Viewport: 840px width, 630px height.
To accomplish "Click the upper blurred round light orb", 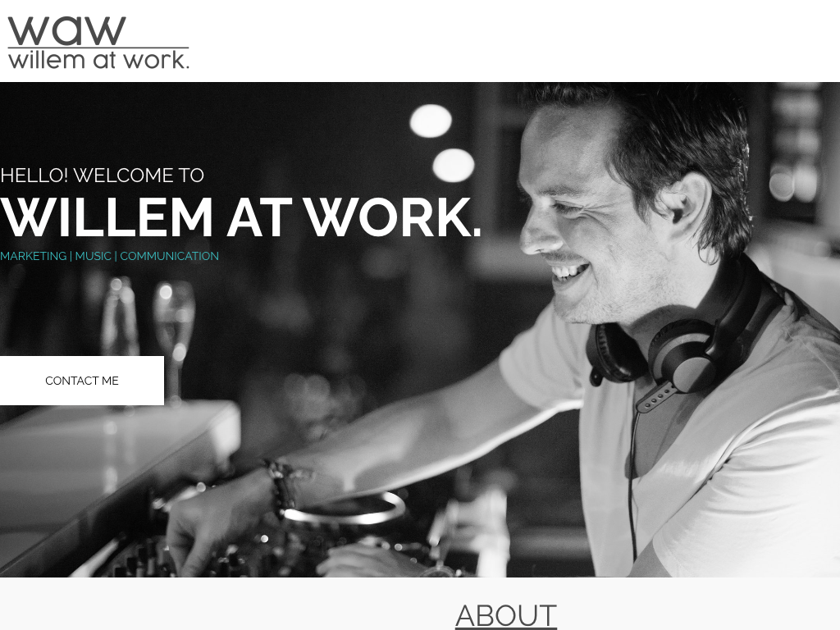I will (x=431, y=121).
